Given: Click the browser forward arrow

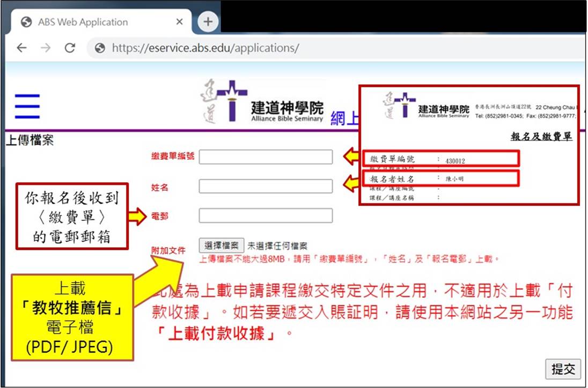Looking at the screenshot, I should point(46,48).
